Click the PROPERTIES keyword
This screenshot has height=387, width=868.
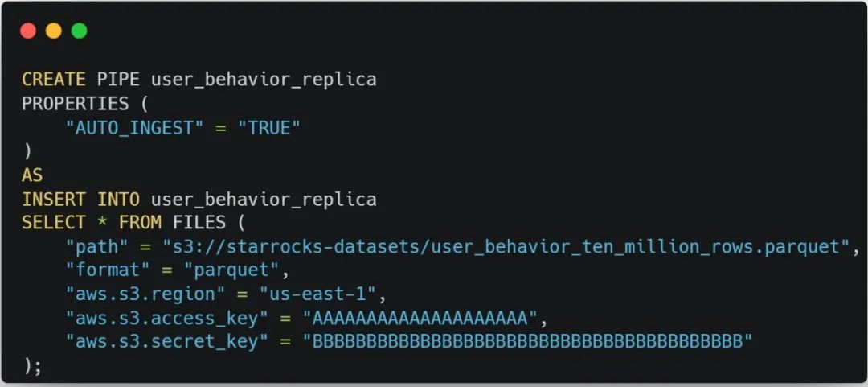pos(76,104)
